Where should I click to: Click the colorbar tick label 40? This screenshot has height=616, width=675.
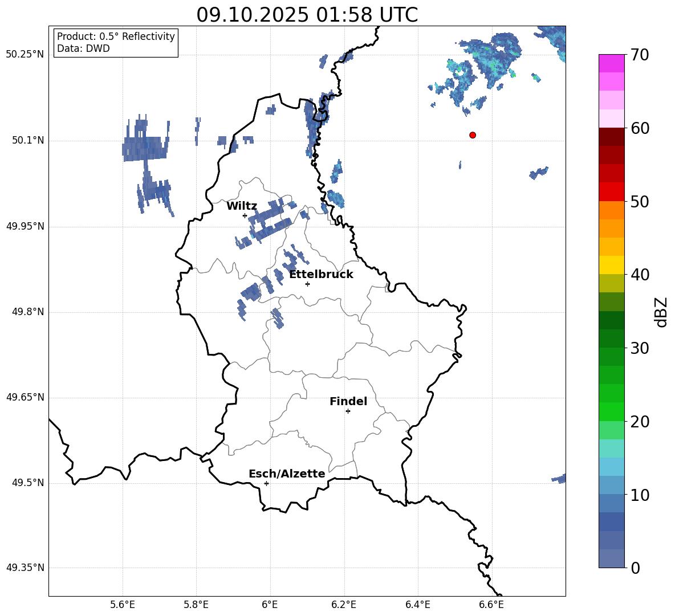tap(640, 275)
